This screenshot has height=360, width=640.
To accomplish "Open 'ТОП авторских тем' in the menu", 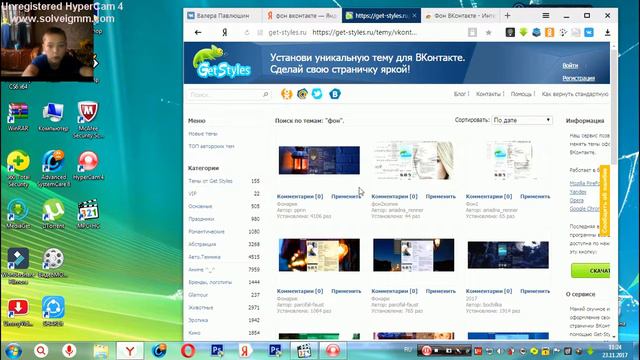I will pos(211,146).
